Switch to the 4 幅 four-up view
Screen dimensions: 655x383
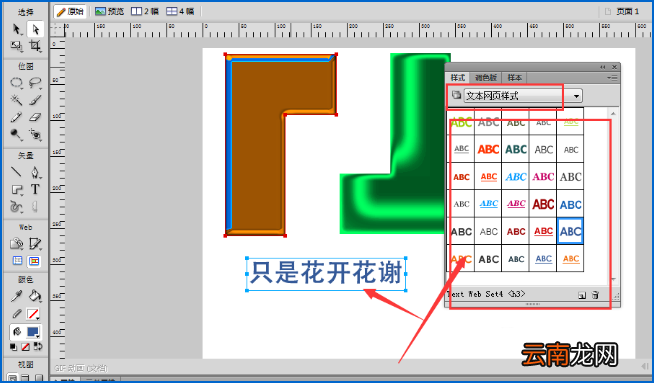click(180, 11)
